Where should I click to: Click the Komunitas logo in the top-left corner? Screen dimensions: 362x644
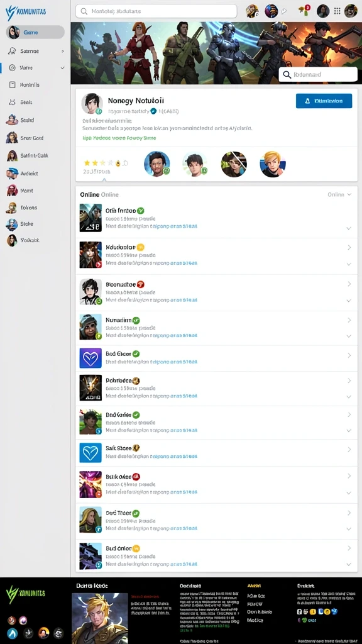25,13
